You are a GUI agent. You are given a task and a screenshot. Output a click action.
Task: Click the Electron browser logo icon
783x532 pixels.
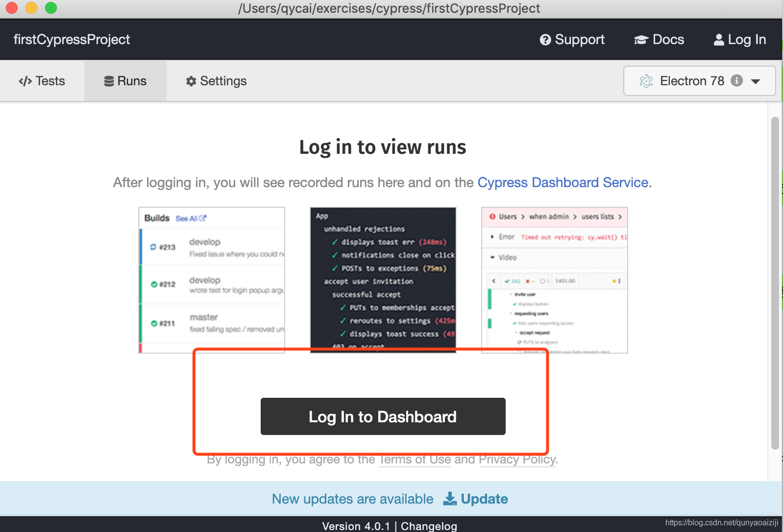[x=646, y=81]
